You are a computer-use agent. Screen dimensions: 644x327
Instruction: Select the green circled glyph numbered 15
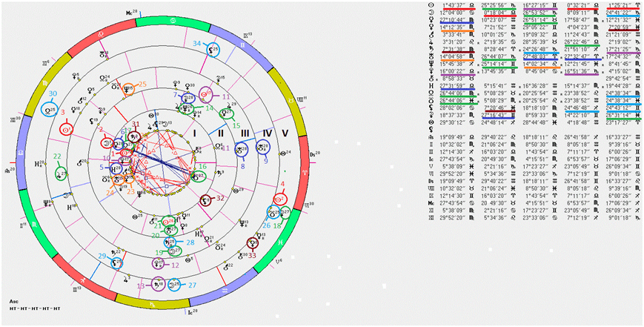click(232, 114)
